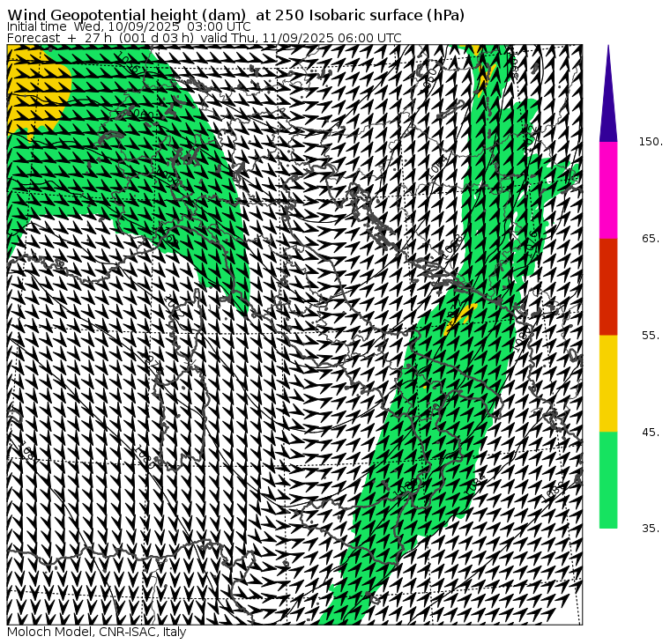
Task: Click the red 55-65 legend color band
Action: (608, 286)
